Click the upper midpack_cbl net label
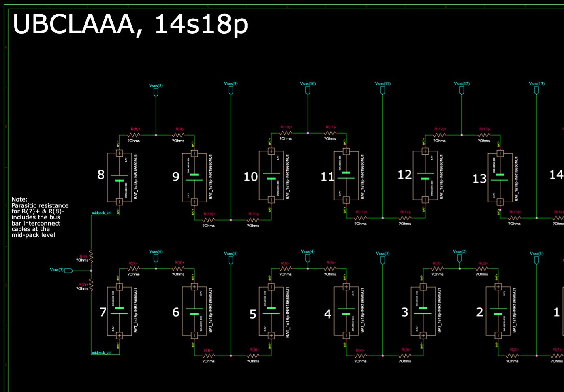Image resolution: width=564 pixels, height=392 pixels. [x=101, y=213]
